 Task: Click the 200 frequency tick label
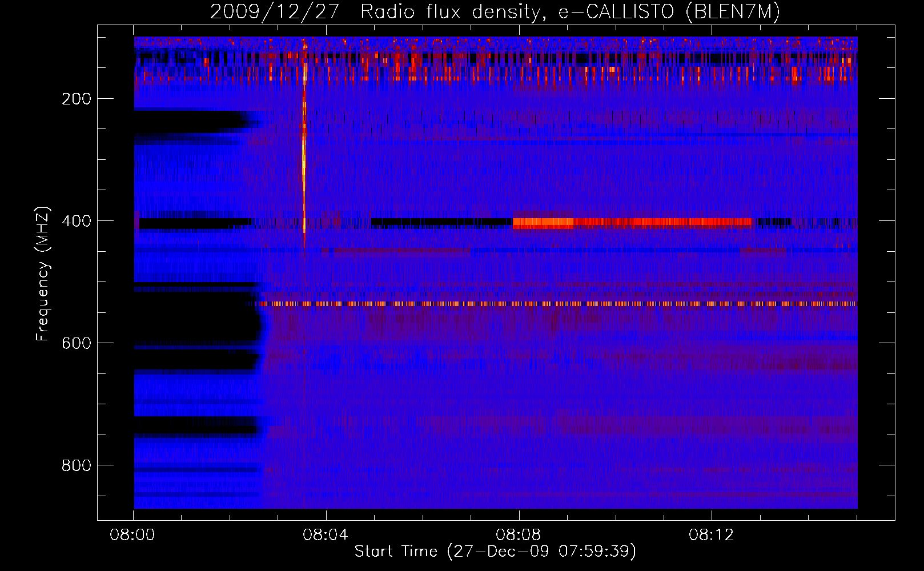77,99
